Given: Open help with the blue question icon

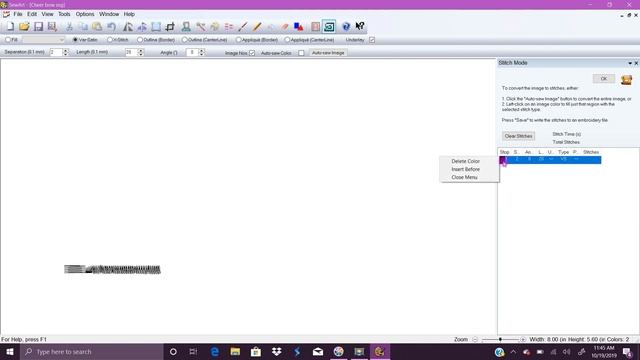Looking at the screenshot, I should [x=346, y=27].
